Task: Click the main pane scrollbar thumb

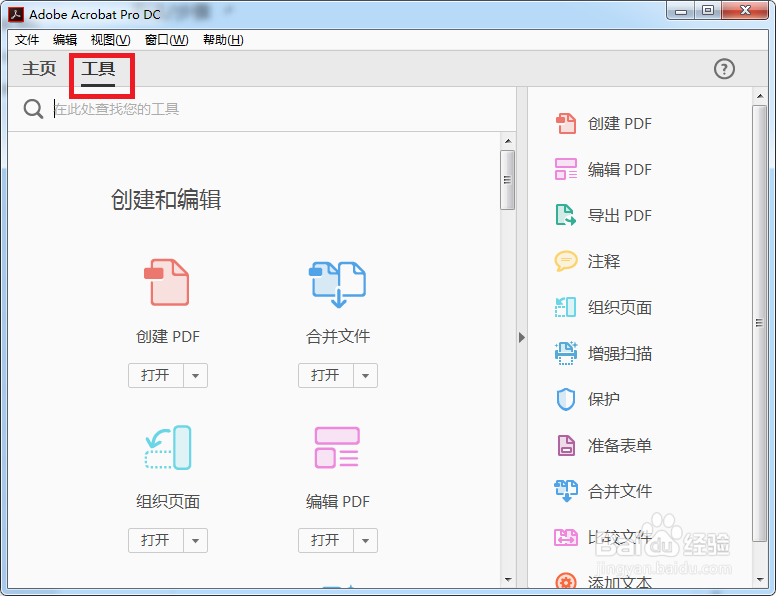Action: click(x=507, y=180)
